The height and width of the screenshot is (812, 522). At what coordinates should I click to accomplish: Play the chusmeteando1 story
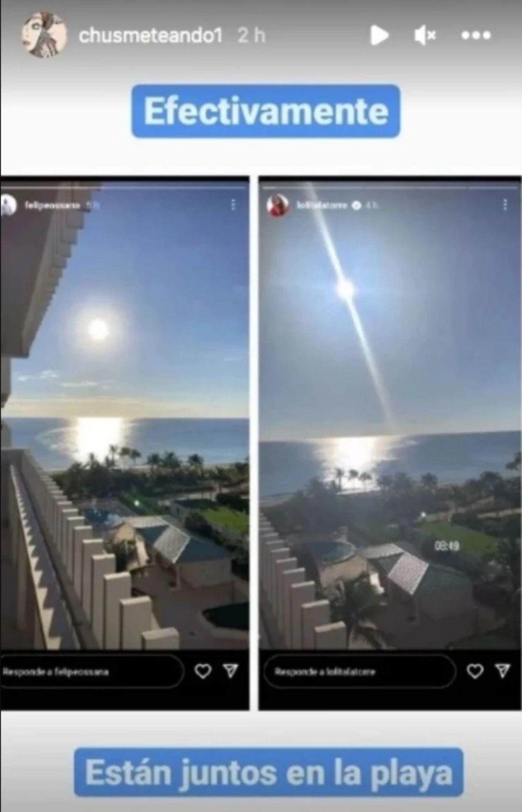click(379, 35)
